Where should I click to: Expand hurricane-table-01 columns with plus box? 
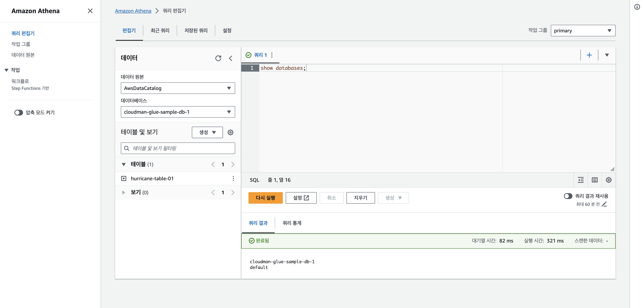tap(124, 178)
